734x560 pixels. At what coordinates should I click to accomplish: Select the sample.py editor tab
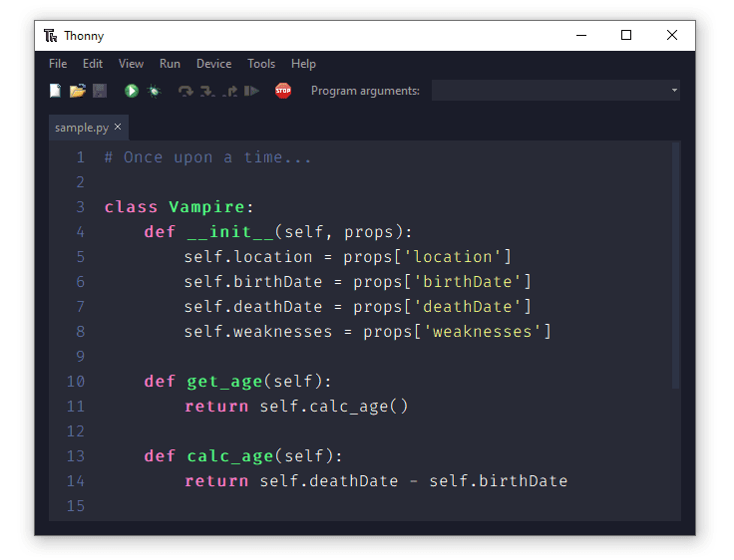[82, 128]
